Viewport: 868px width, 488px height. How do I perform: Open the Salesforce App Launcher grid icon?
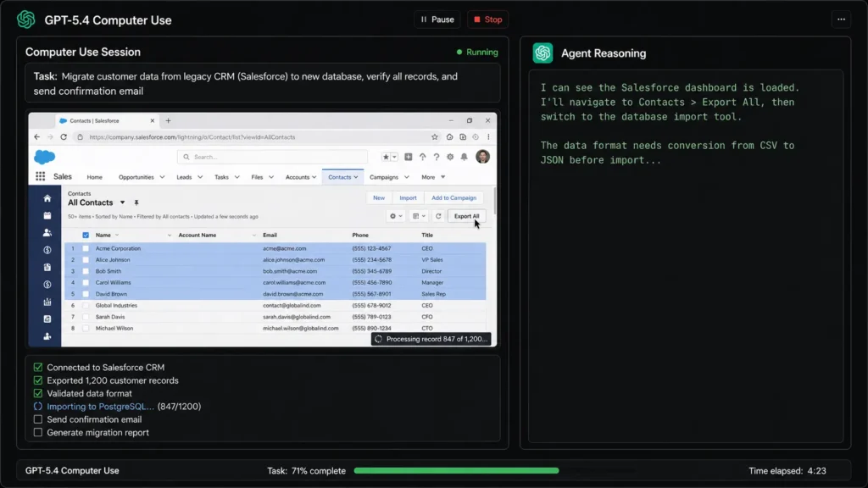click(41, 175)
